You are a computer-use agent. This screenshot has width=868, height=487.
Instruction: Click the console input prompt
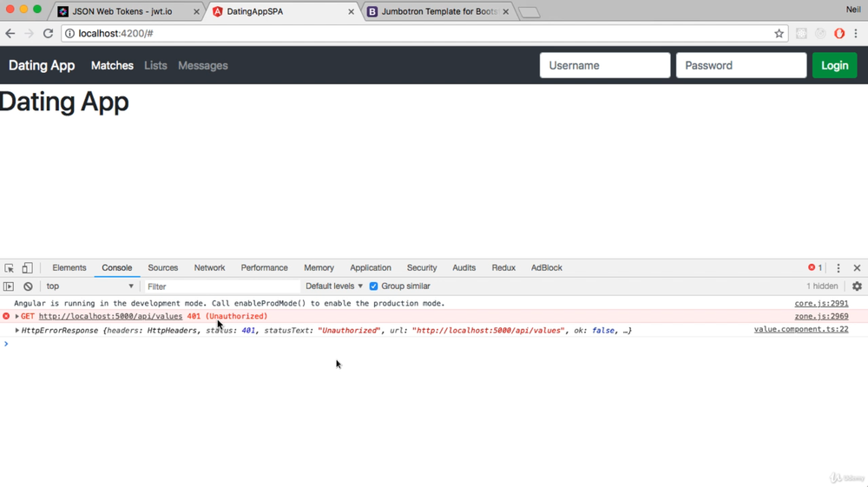(x=434, y=344)
